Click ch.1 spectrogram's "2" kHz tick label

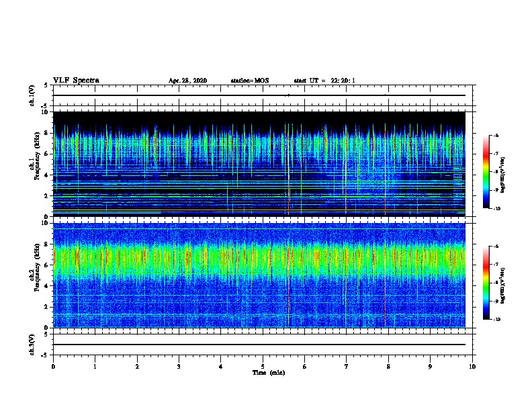(48, 195)
